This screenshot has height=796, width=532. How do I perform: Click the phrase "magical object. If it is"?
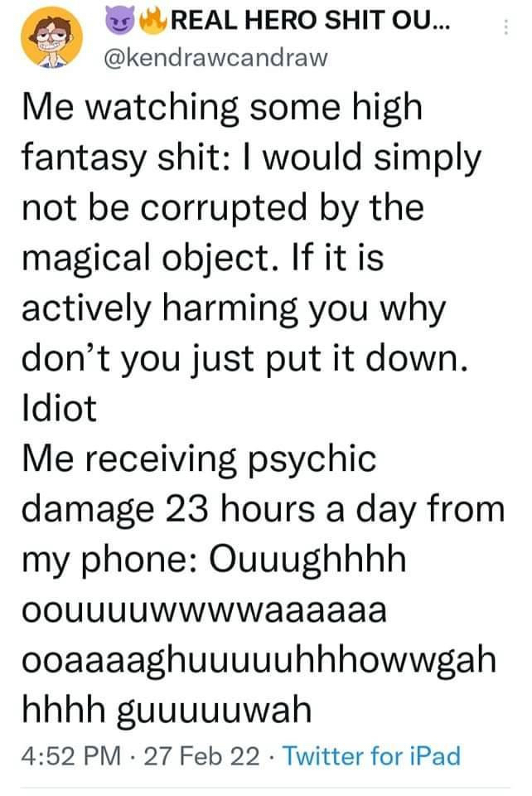[x=203, y=259]
